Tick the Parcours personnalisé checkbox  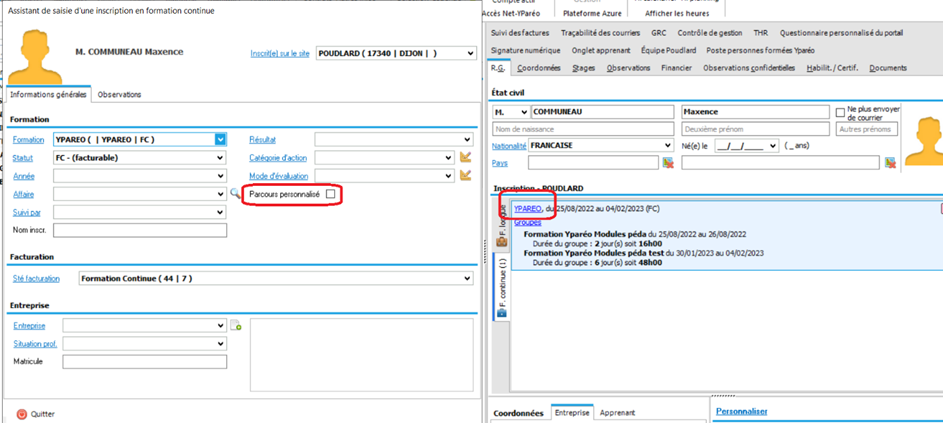[331, 194]
